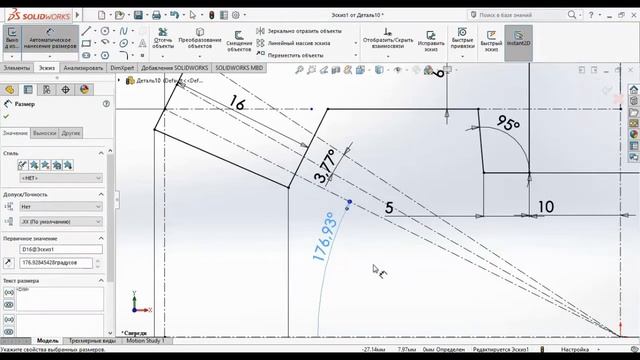Open the dimension style dropdown showing <НЕТ>
The width and height of the screenshot is (640, 360).
[61, 178]
